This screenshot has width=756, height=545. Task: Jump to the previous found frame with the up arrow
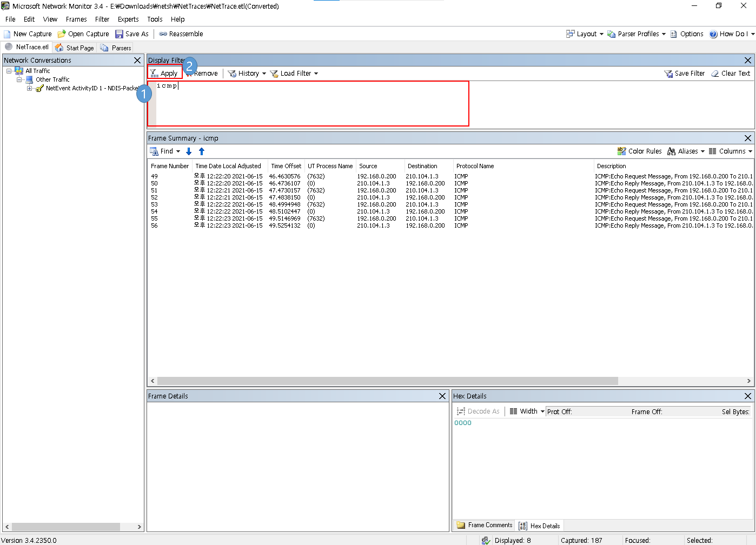pyautogui.click(x=202, y=151)
